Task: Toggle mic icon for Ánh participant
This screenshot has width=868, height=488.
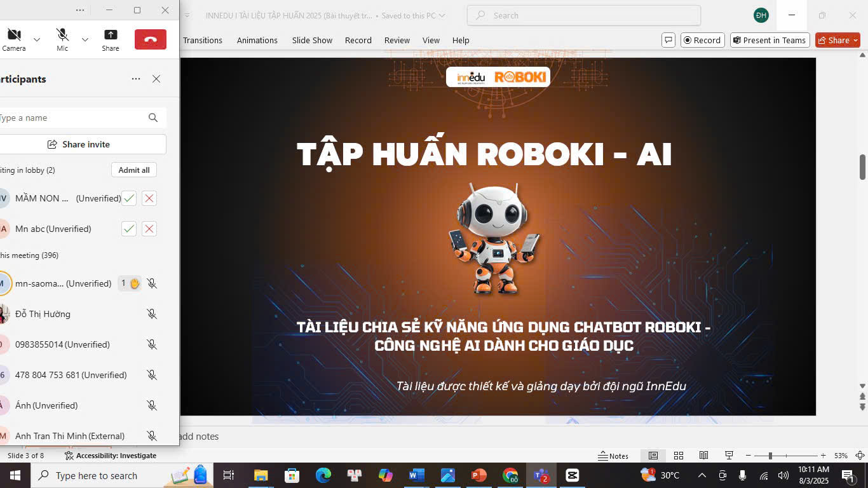Action: point(152,405)
